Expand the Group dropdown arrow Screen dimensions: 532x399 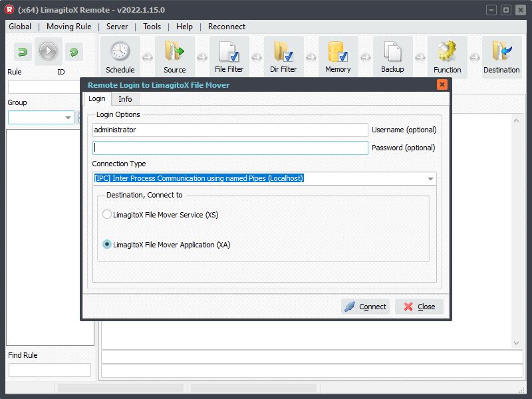click(x=68, y=118)
